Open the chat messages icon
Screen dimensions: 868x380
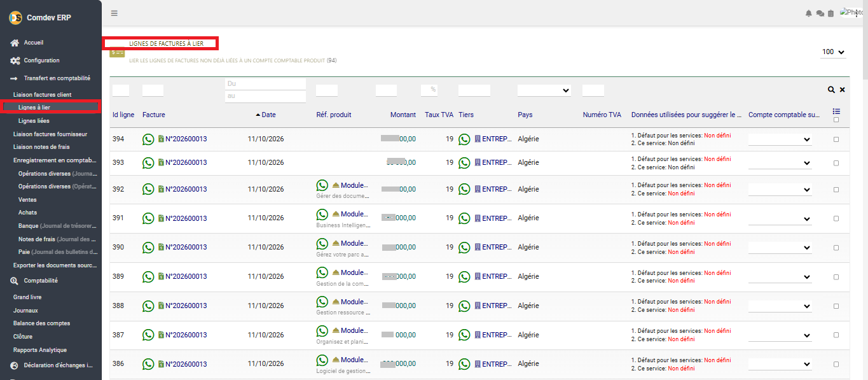click(820, 13)
